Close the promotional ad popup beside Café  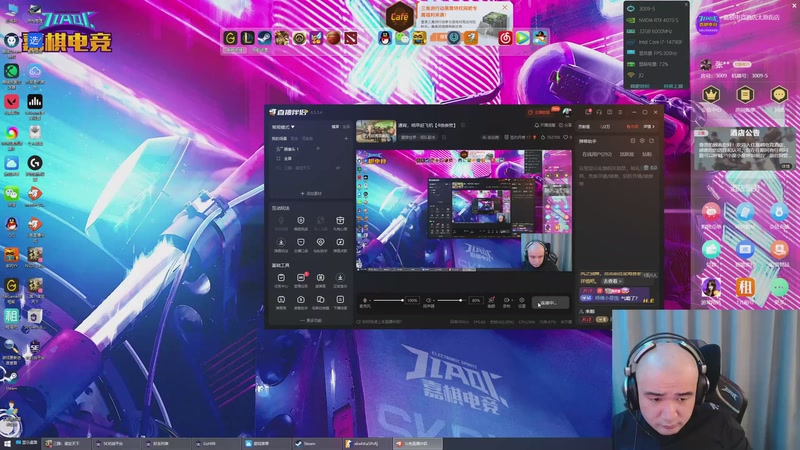click(505, 7)
